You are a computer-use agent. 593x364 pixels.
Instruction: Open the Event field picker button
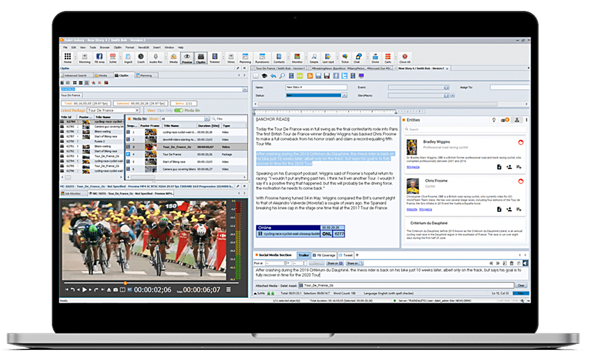point(446,87)
